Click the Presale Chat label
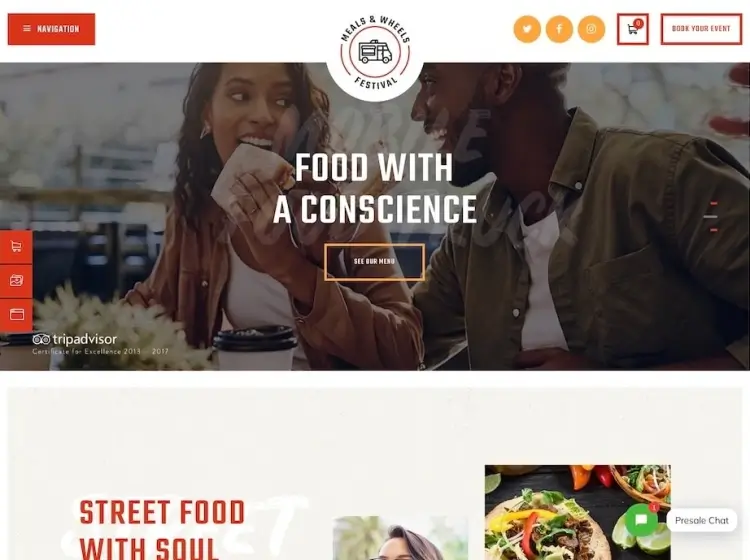The height and width of the screenshot is (560, 750). tap(701, 520)
